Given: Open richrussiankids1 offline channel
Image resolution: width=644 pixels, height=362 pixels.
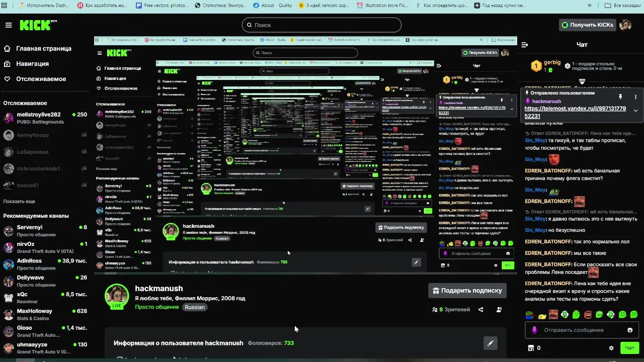Looking at the screenshot, I should pyautogui.click(x=45, y=168).
